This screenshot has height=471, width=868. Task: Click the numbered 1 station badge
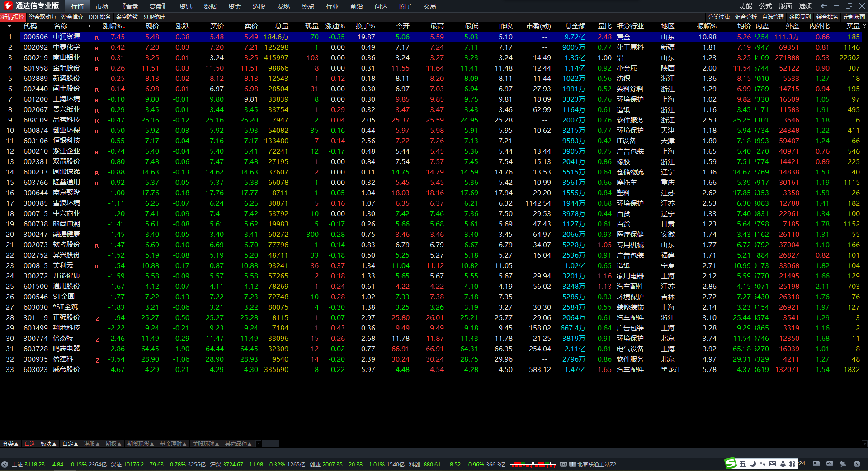[x=572, y=464]
